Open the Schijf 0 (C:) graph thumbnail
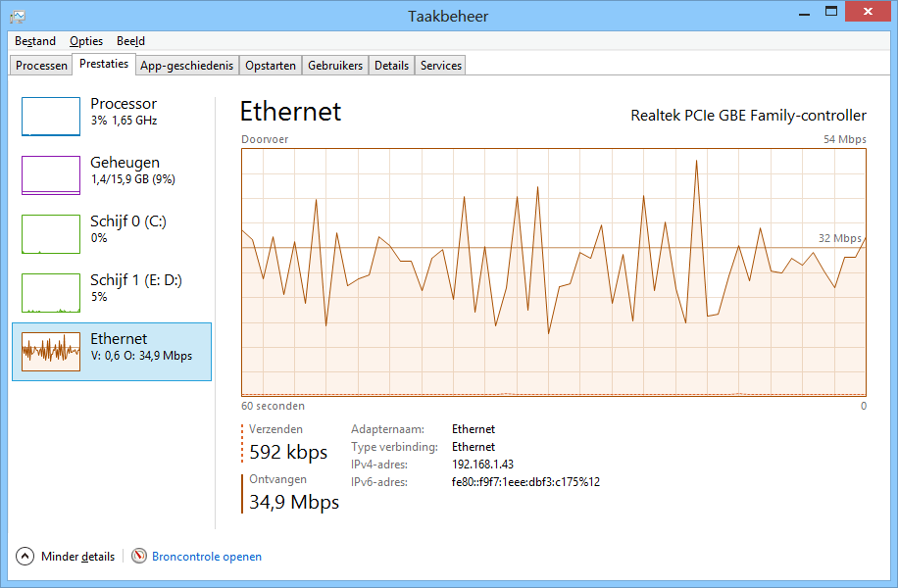898x588 pixels. (51, 233)
